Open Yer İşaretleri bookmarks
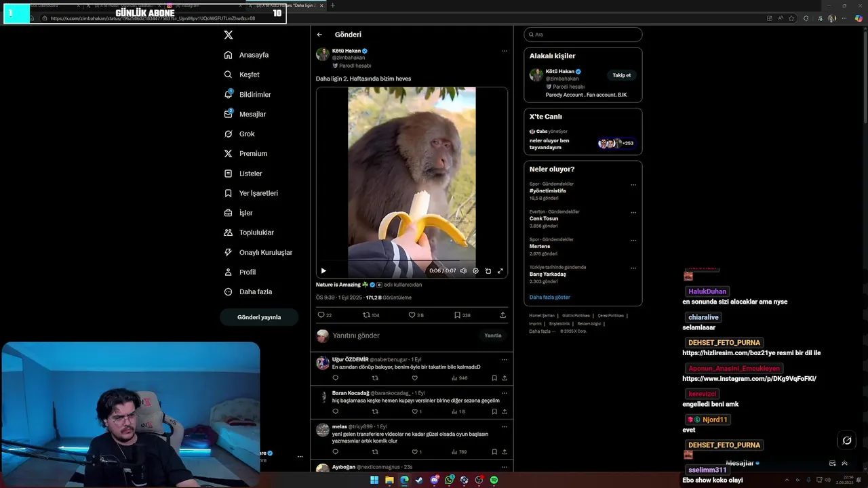The image size is (868, 488). pyautogui.click(x=251, y=193)
